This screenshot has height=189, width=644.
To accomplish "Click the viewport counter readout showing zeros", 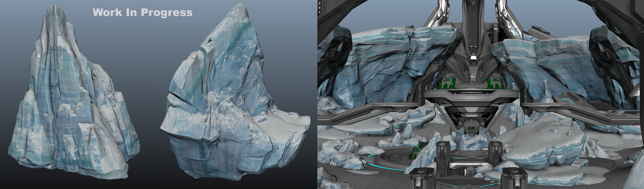I will [320, 8].
